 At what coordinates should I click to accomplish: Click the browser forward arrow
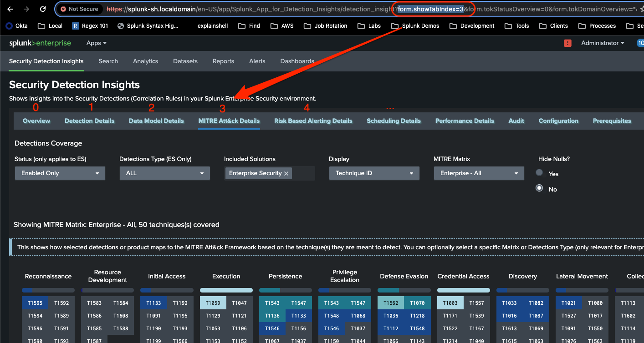[x=26, y=9]
